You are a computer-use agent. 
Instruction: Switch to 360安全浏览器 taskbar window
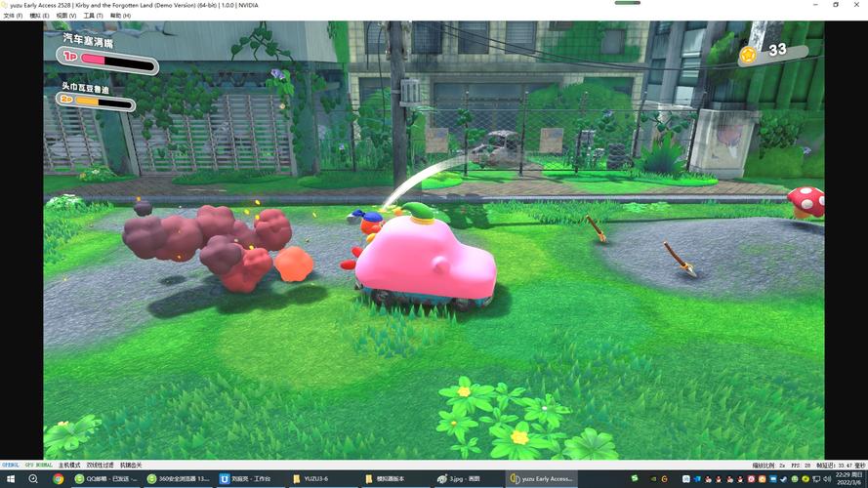pyautogui.click(x=179, y=478)
